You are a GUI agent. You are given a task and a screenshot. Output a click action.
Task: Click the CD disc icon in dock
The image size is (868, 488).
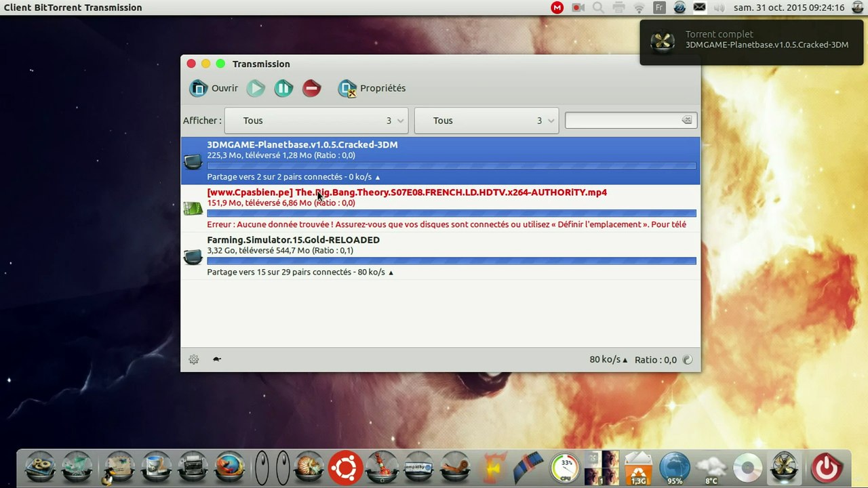(748, 468)
